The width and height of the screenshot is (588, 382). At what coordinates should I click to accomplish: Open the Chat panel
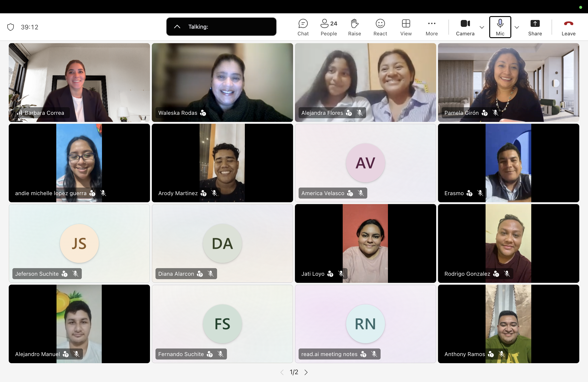click(x=303, y=27)
